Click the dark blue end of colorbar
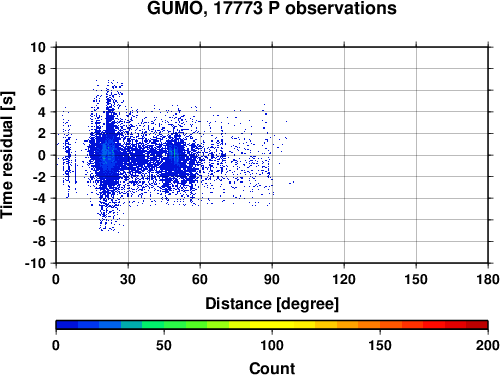This screenshot has width=500, height=375. 67,325
